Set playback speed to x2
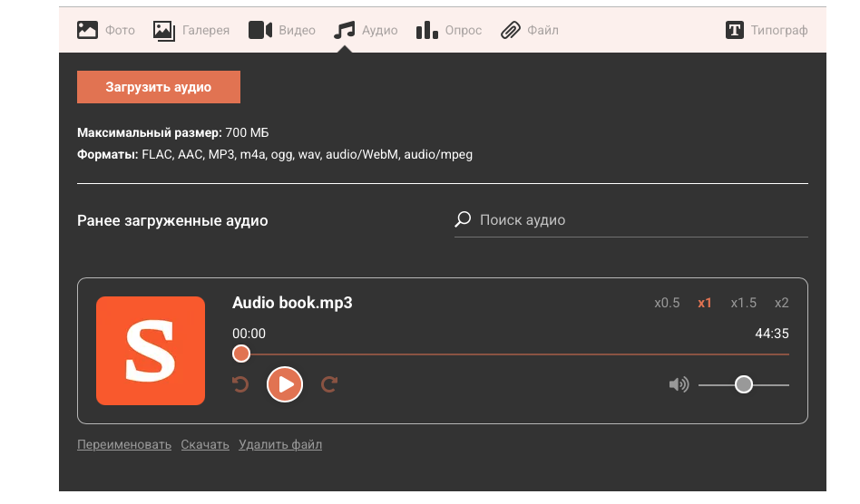This screenshot has width=860, height=504. pyautogui.click(x=781, y=303)
